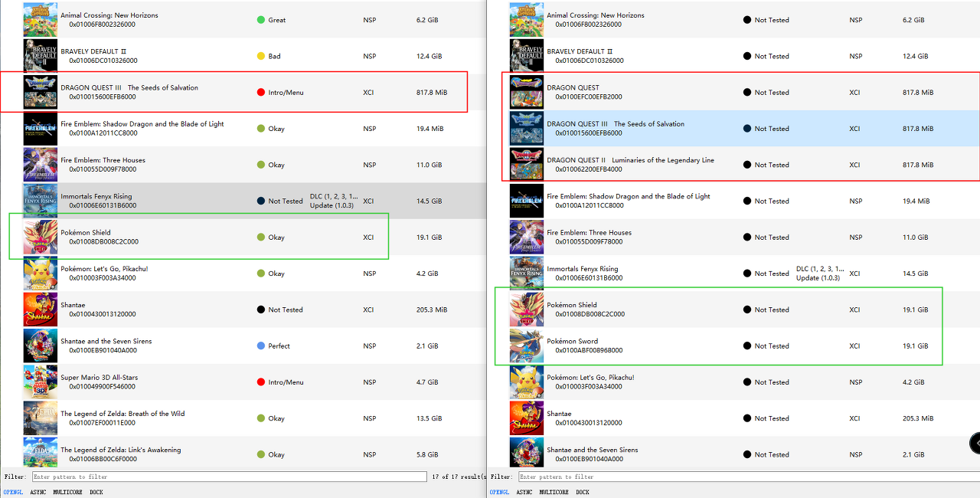The image size is (980, 498).
Task: Click Pokémon Let's Go Pikachu icon, right window
Action: (x=526, y=382)
